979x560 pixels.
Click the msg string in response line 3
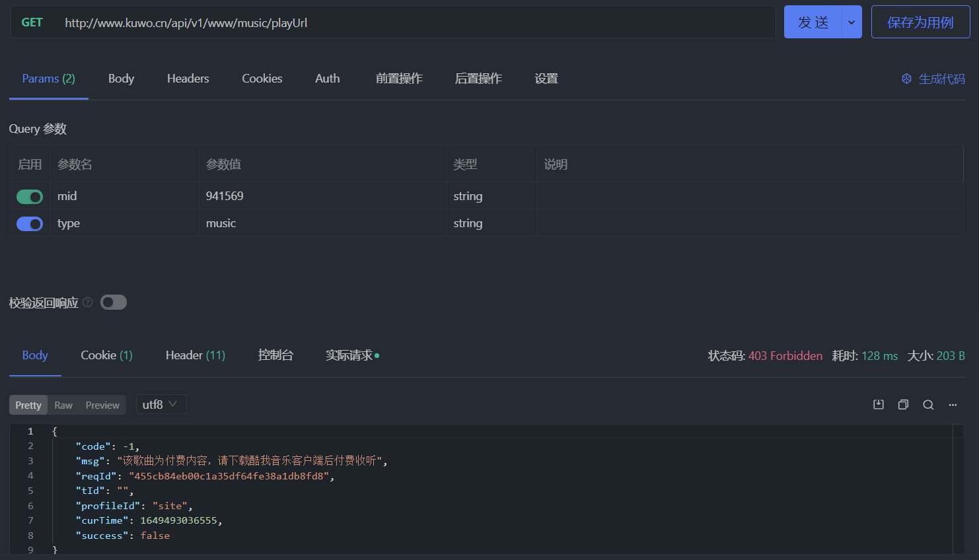tap(250, 461)
